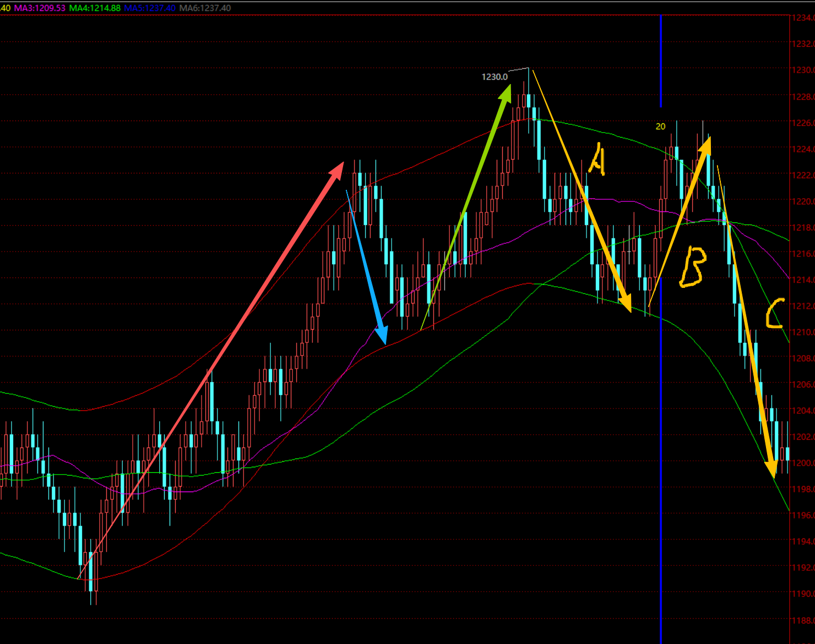The image size is (815, 644).
Task: Click the MA5:1237.40 indicator label
Action: (150, 8)
